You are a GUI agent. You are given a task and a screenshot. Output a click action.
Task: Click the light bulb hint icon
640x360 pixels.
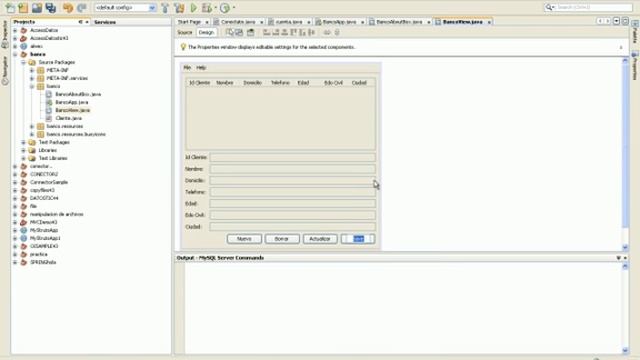[x=183, y=47]
